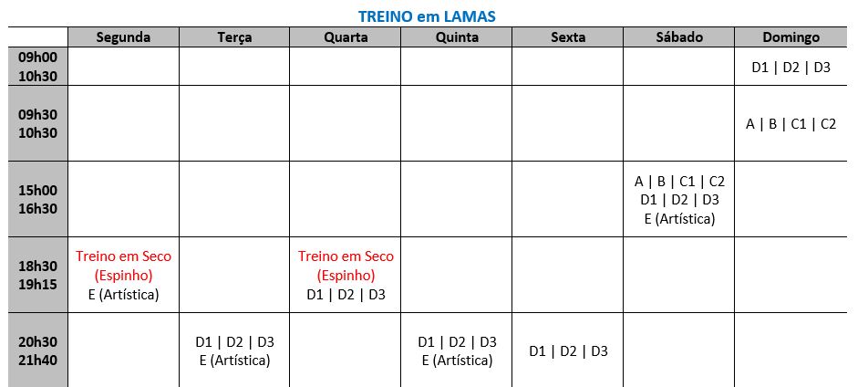The width and height of the screenshot is (868, 387).
Task: Select the 09h00–10h30 time row header
Action: [x=37, y=66]
